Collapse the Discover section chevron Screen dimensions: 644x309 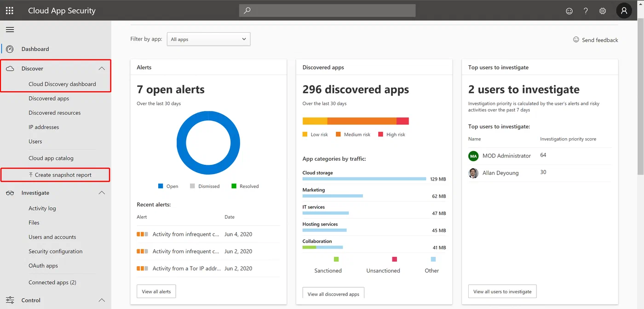click(102, 69)
